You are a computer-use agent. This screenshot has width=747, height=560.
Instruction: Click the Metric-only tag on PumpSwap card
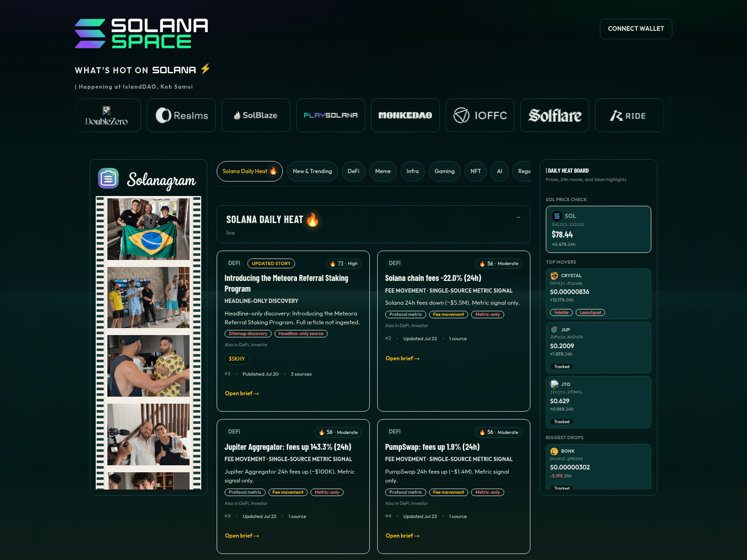(487, 492)
